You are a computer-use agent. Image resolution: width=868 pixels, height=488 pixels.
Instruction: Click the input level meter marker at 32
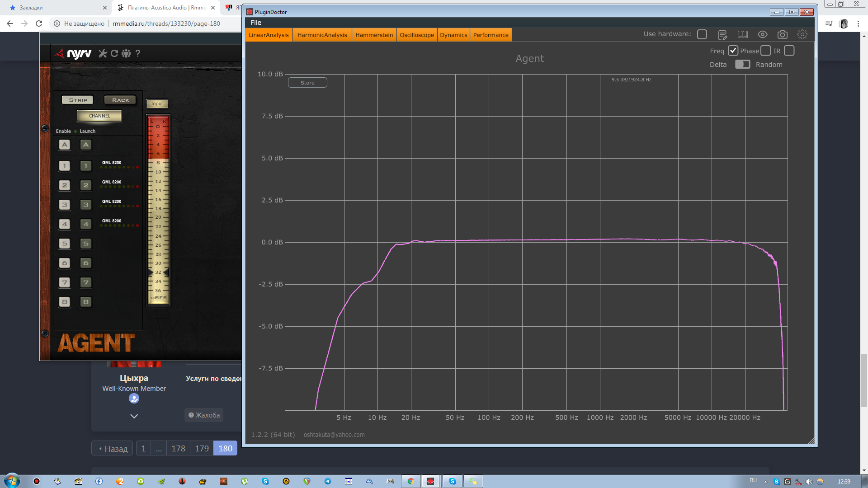(158, 272)
